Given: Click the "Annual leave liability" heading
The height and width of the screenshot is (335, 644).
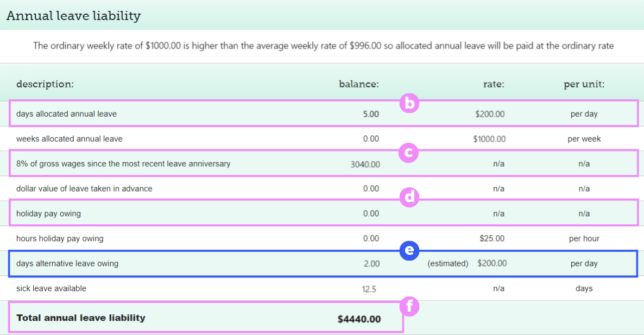Looking at the screenshot, I should [x=73, y=16].
